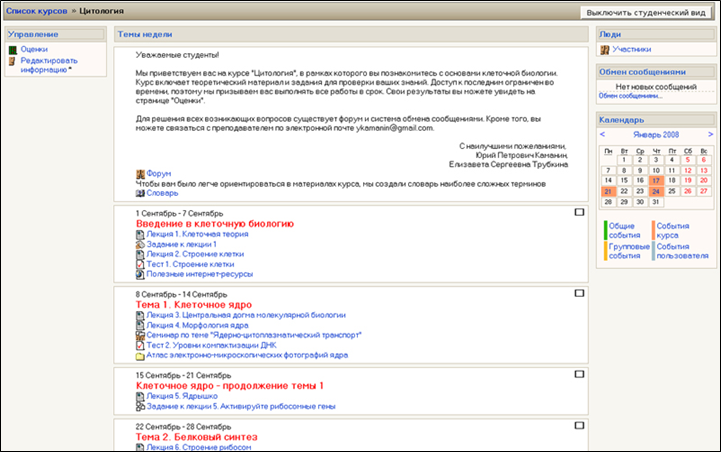Viewport: 721px width, 452px height.
Task: Go to previous month in calendar
Action: coord(602,134)
